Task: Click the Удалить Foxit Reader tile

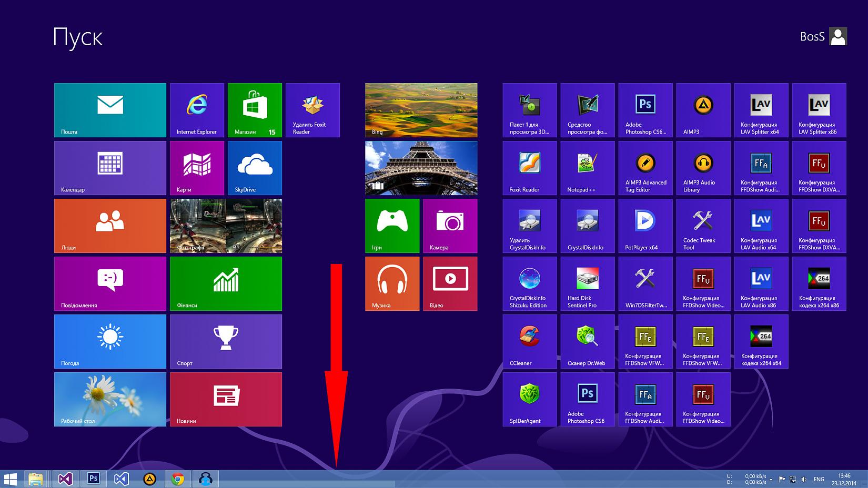Action: tap(312, 110)
